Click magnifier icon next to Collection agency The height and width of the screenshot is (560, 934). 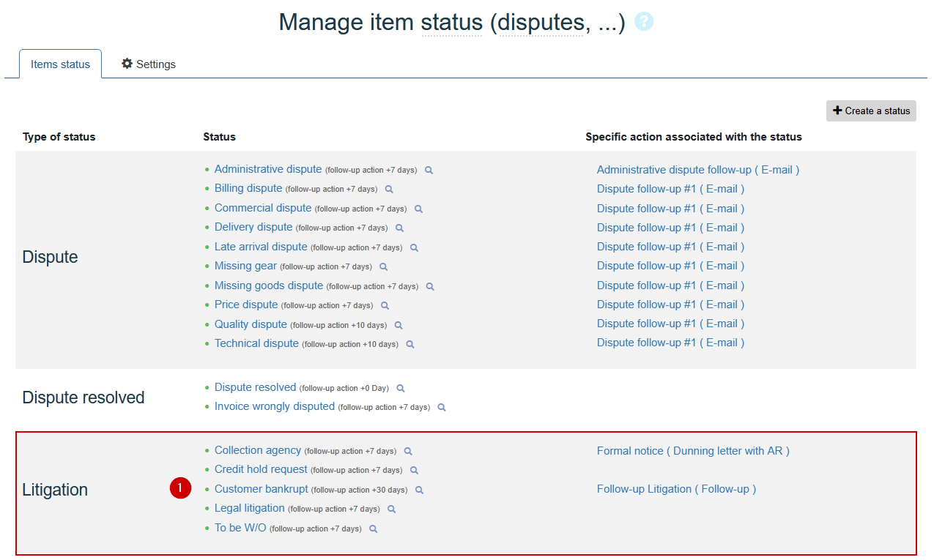(409, 452)
